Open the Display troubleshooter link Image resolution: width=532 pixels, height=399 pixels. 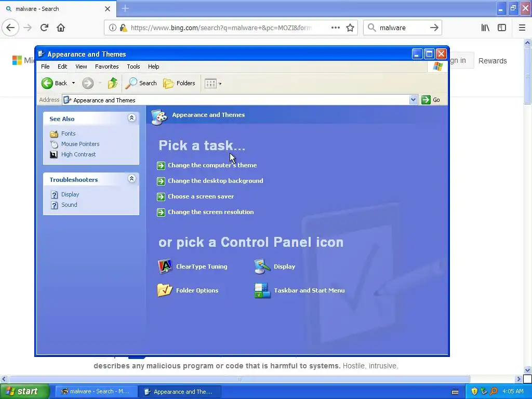click(70, 194)
